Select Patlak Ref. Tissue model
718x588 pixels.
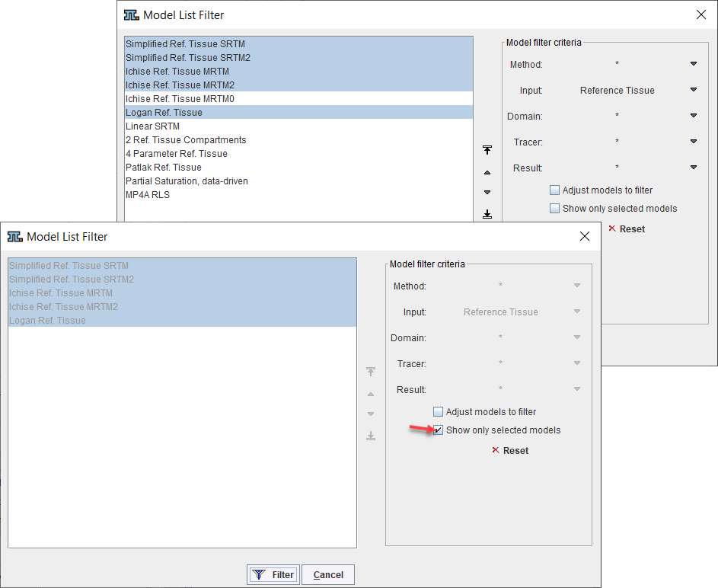pyautogui.click(x=298, y=168)
